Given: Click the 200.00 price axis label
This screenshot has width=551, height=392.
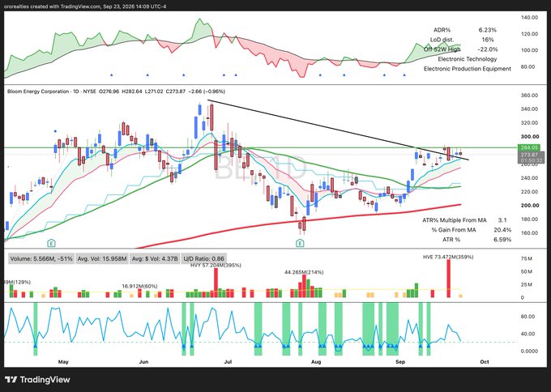Looking at the screenshot, I should 529,206.
